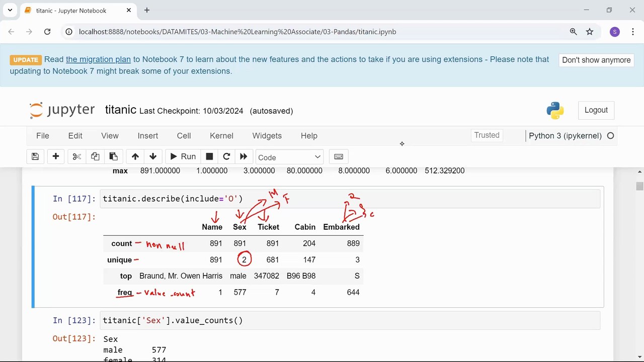This screenshot has width=644, height=362.
Task: Click Last Checkpoint 10/03/2024 text
Action: coord(191,111)
